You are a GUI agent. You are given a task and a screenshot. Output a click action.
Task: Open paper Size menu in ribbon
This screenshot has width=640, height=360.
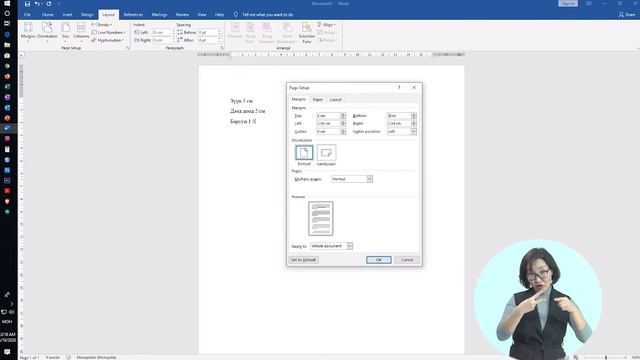[x=65, y=32]
